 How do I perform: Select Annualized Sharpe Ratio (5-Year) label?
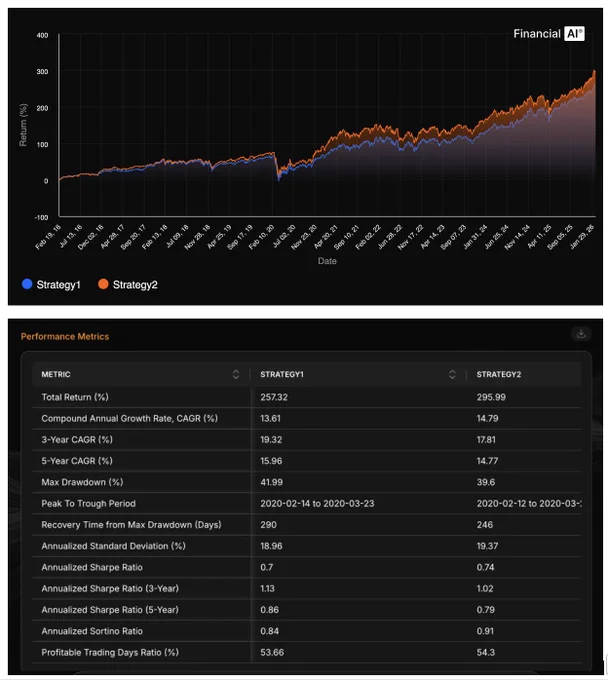(110, 610)
